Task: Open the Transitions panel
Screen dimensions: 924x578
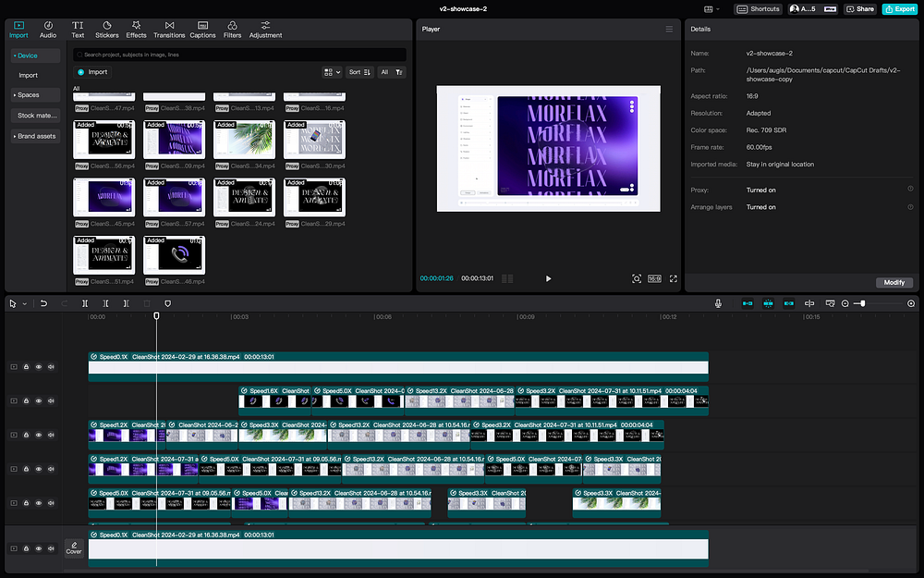Action: (x=169, y=30)
